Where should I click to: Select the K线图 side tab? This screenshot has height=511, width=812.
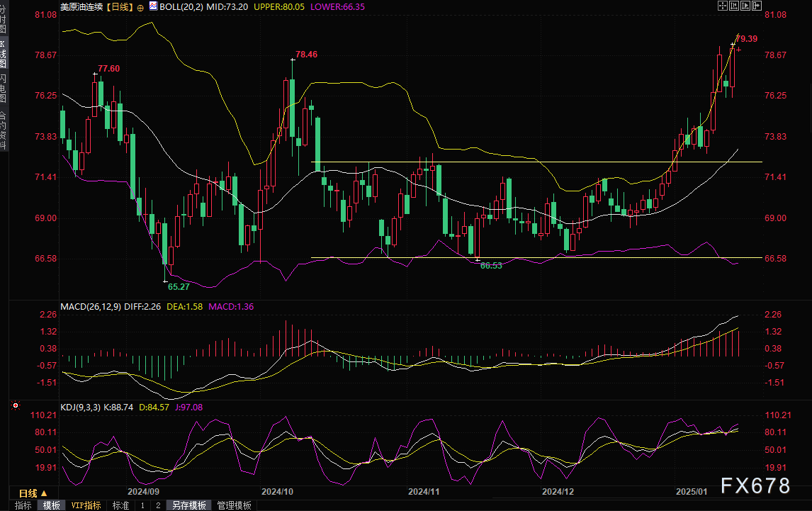4,53
